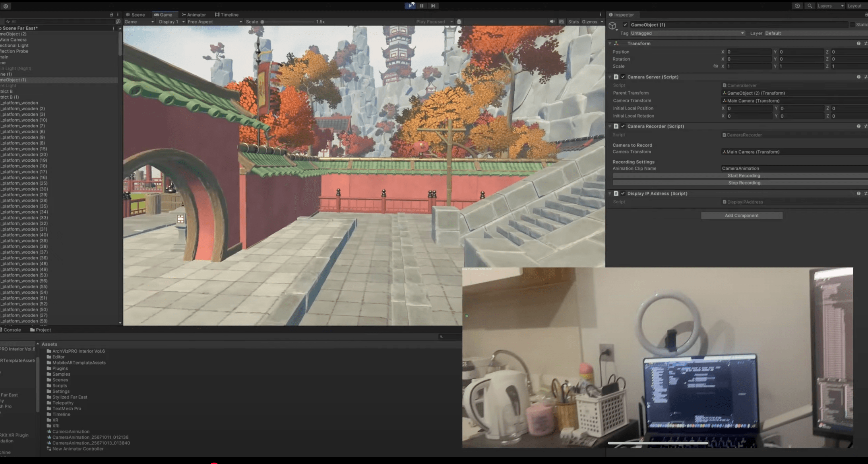The image size is (868, 464).
Task: Click the Start Recording button
Action: (744, 176)
